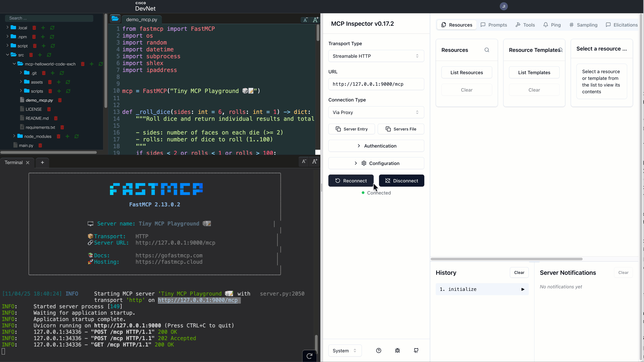
Task: Open the search magnifier in the Resources panel
Action: coord(487,50)
